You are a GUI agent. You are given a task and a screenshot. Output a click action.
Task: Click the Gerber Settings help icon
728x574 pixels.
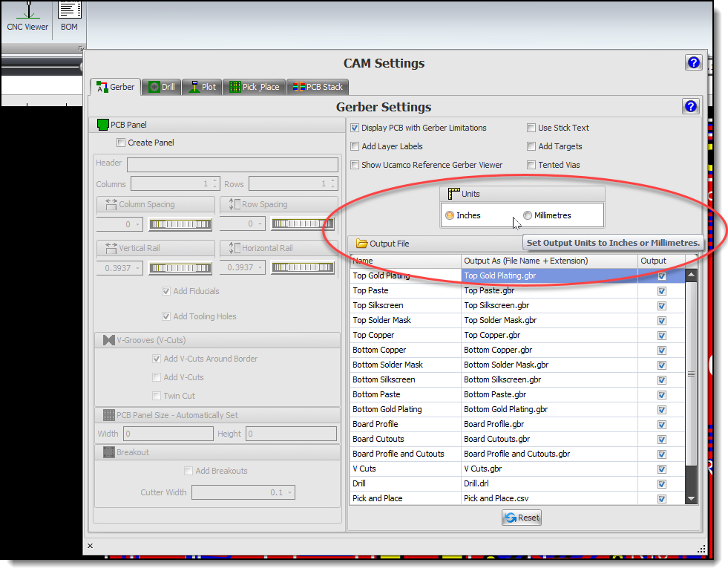click(x=689, y=107)
